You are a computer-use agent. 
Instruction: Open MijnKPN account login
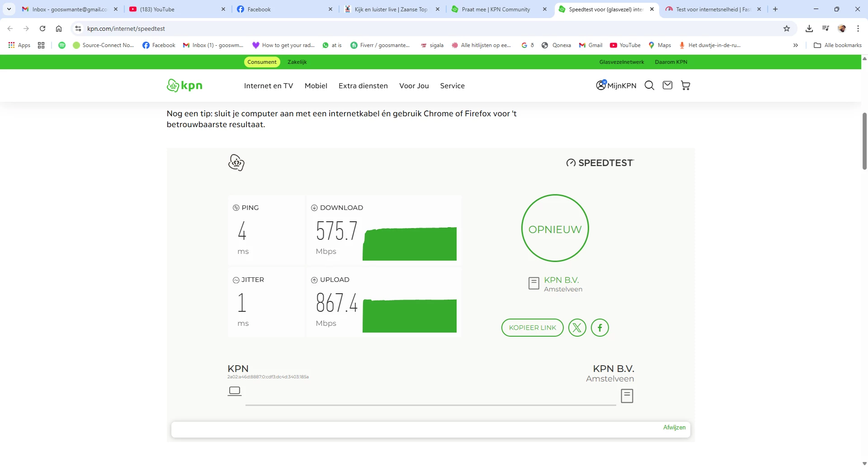[616, 86]
